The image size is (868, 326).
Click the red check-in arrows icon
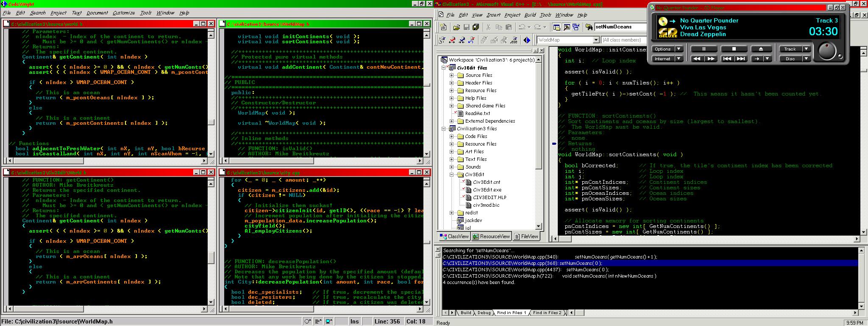point(452,40)
